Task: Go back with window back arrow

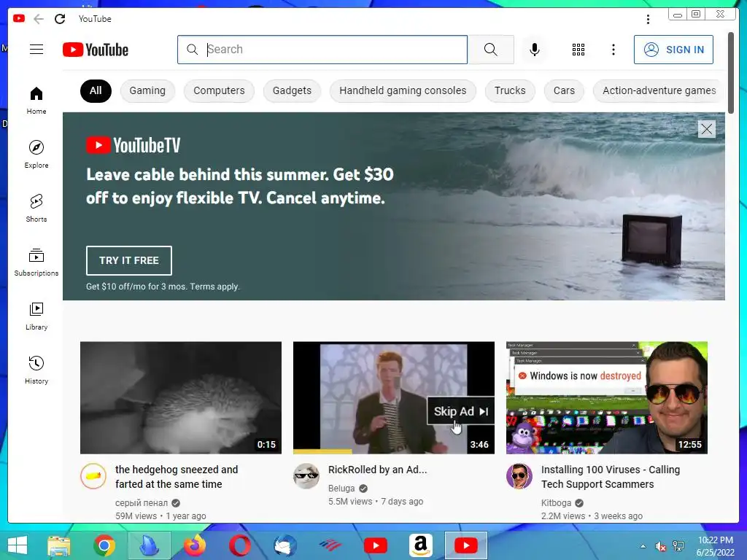Action: tap(39, 19)
